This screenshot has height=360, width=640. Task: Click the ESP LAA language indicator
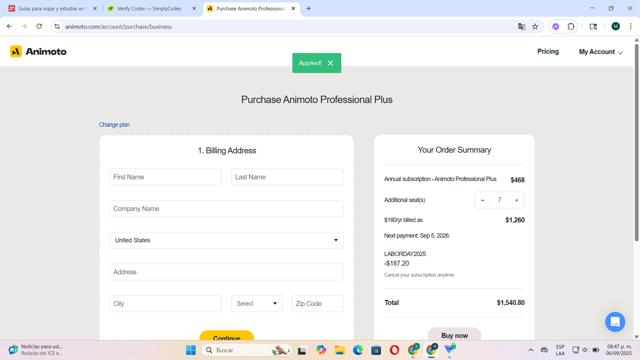point(560,350)
